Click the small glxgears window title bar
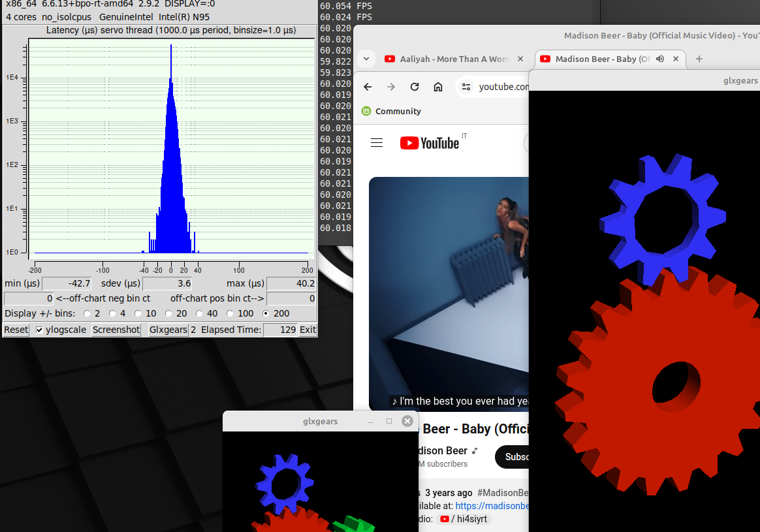Screen dimensions: 760x532 [321, 422]
